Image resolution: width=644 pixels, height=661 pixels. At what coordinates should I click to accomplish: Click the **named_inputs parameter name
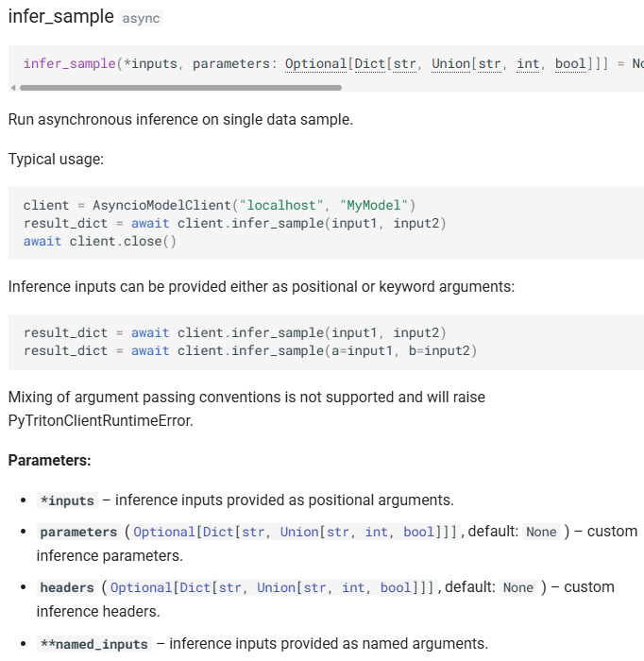tap(93, 644)
